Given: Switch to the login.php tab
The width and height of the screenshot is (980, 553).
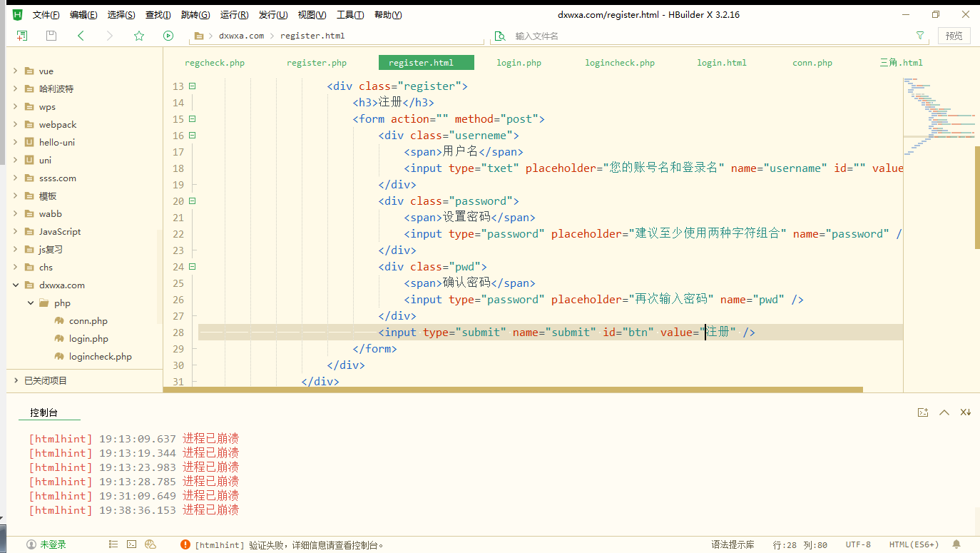Looking at the screenshot, I should 519,63.
